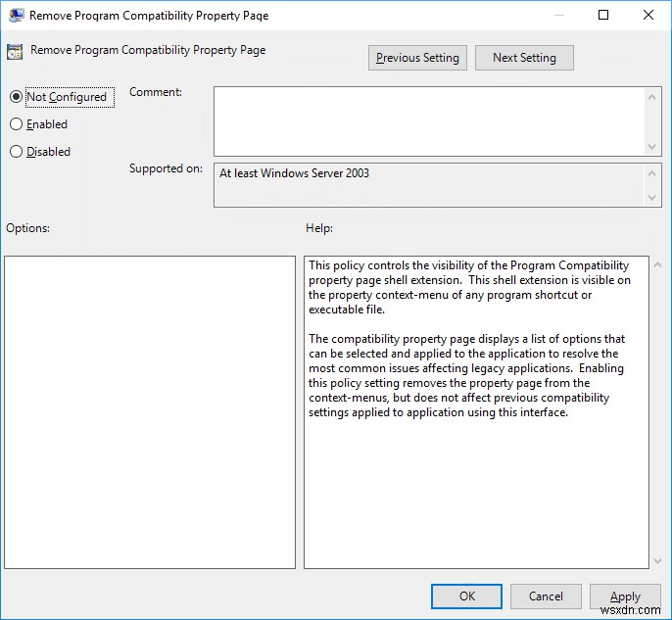Click the Help pane scroll up arrow
672x620 pixels.
(658, 265)
